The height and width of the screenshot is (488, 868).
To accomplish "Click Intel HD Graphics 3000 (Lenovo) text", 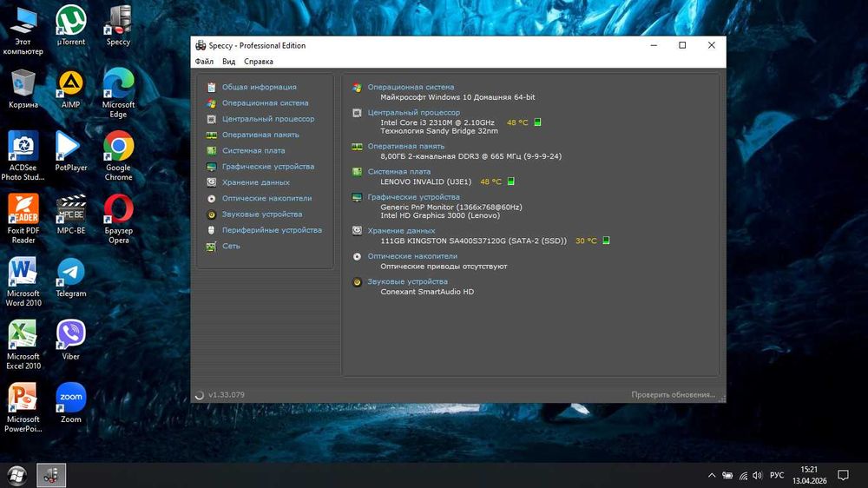I will tap(440, 215).
